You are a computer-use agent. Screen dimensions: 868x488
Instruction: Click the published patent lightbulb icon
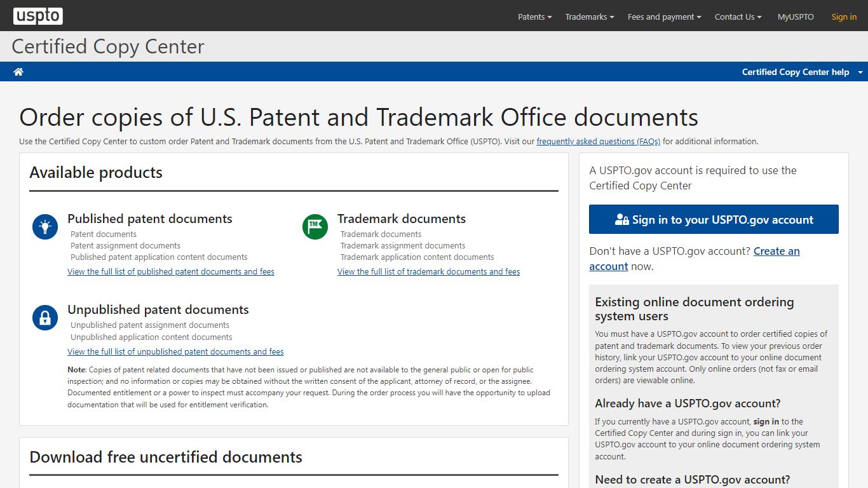45,226
